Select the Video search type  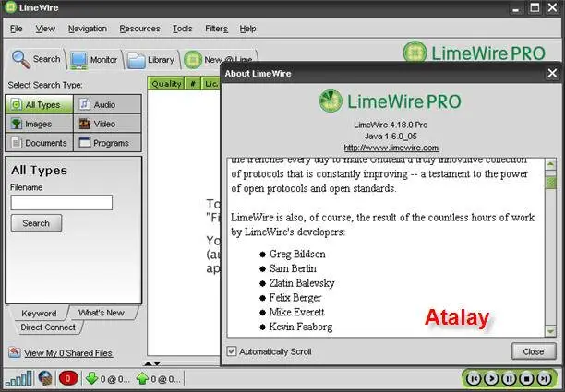point(107,124)
